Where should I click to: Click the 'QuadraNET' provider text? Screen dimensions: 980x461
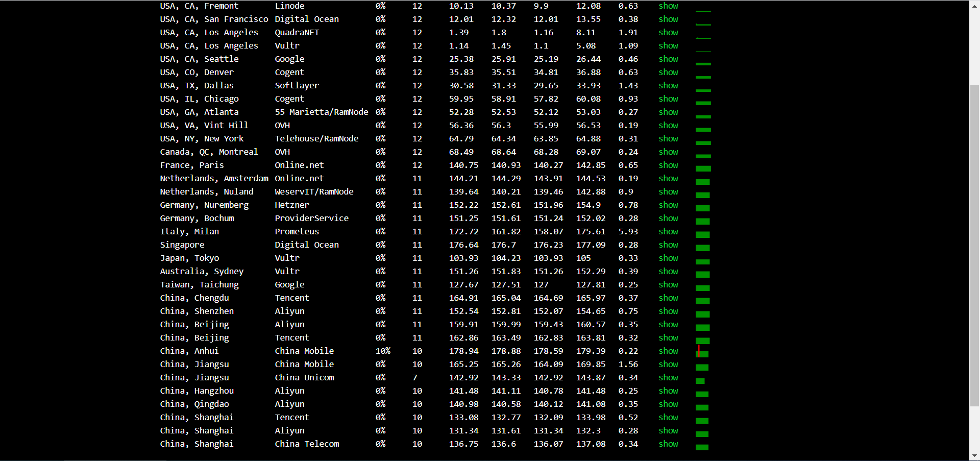pyautogui.click(x=297, y=33)
